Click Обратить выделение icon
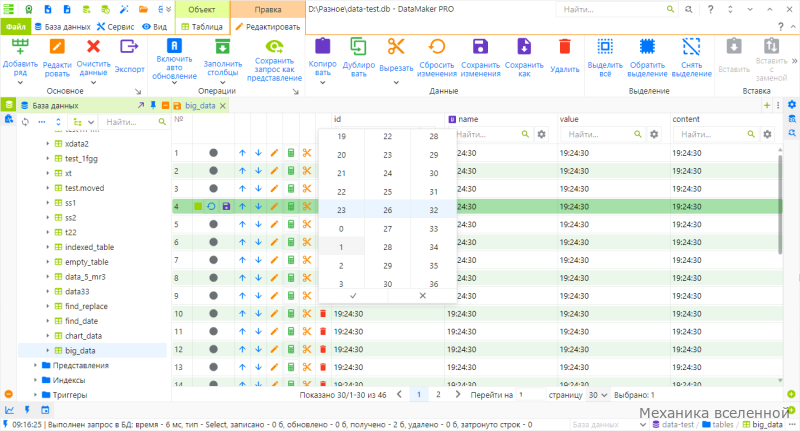 [x=647, y=46]
